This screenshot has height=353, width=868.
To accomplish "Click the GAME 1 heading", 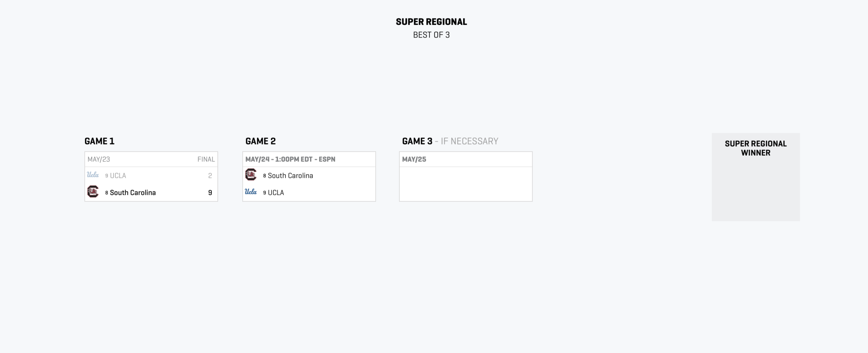I will pyautogui.click(x=99, y=141).
